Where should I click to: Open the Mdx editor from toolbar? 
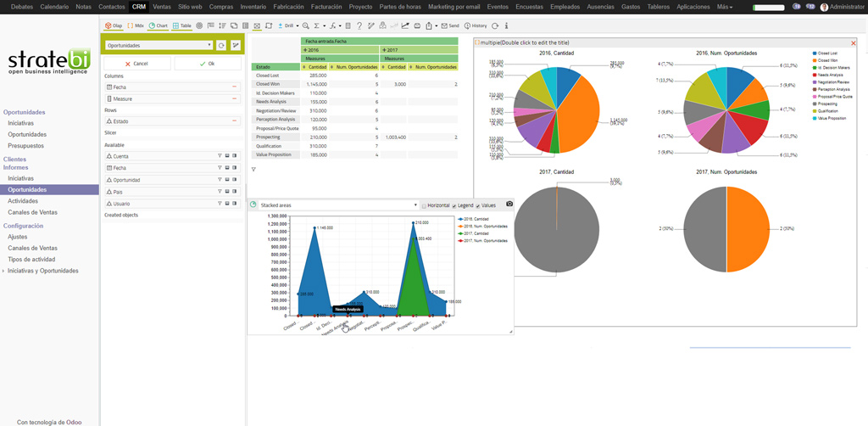[136, 25]
